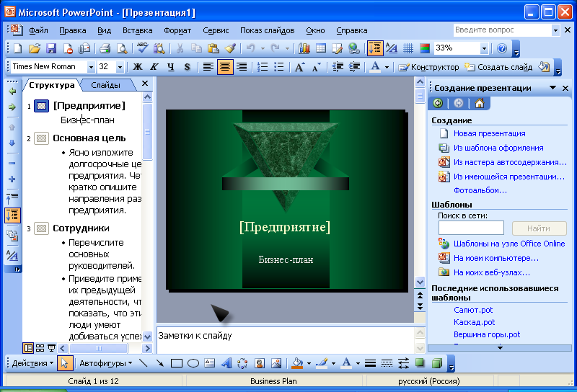Align text right

coord(242,67)
